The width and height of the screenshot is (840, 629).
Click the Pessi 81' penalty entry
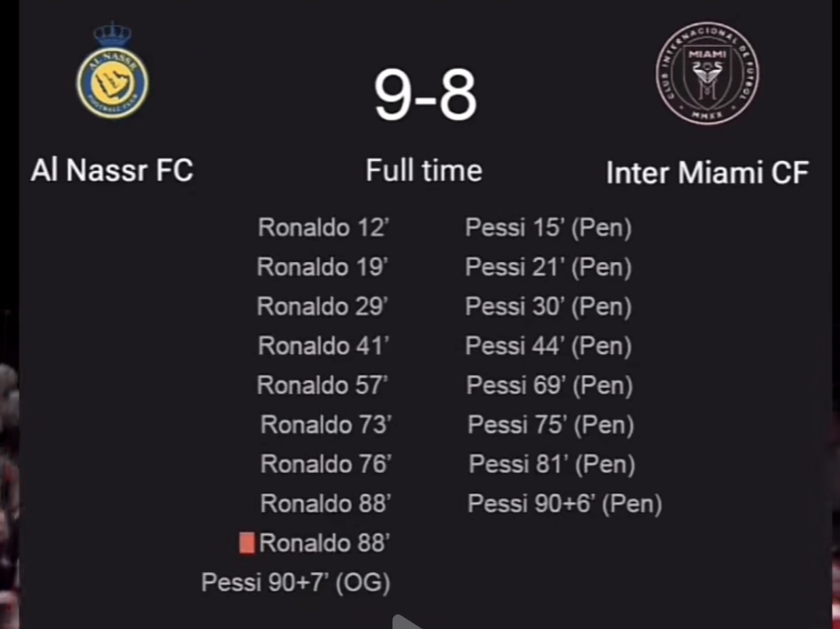click(551, 465)
